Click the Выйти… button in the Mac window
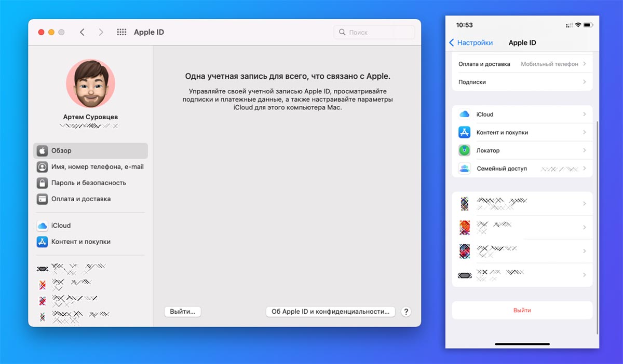The image size is (623, 364). click(182, 312)
